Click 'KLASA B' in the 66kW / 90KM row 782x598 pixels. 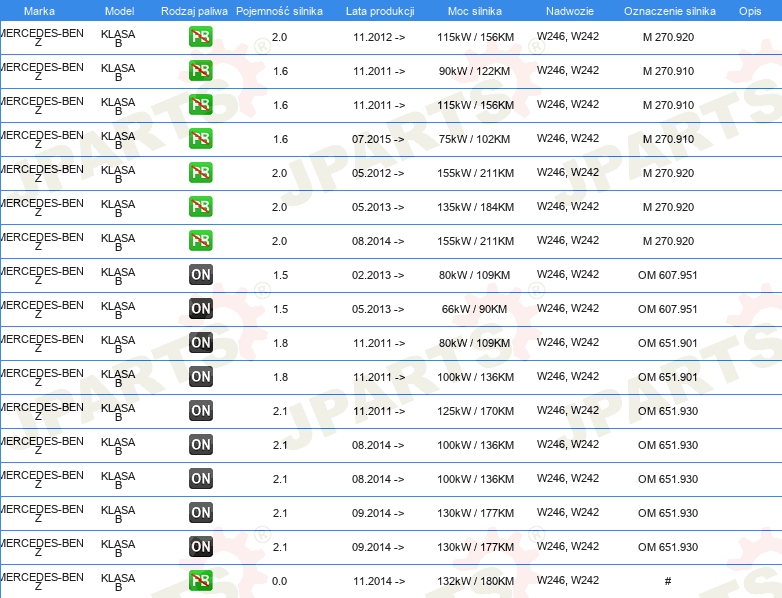[x=118, y=310]
